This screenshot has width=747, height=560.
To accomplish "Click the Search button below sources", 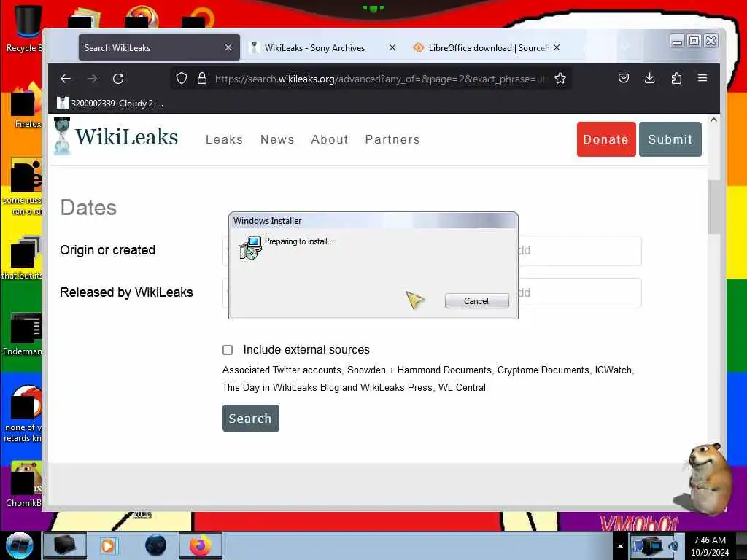I will (251, 418).
